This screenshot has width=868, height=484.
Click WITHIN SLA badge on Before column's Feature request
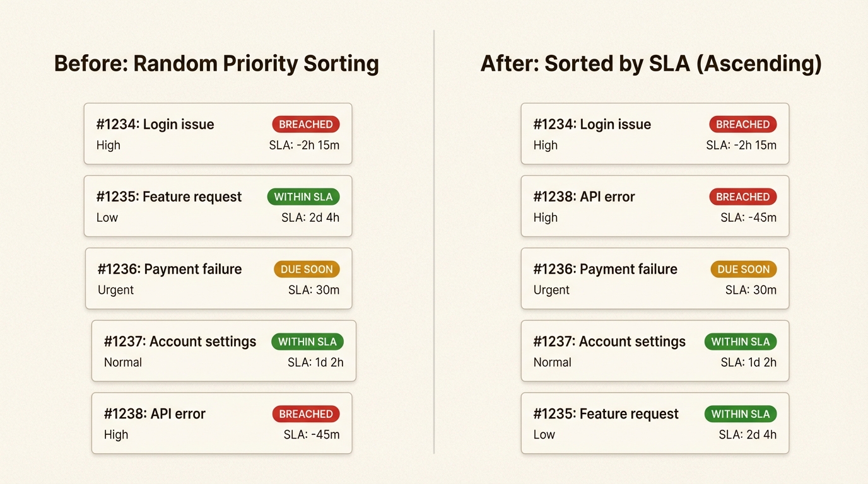303,197
